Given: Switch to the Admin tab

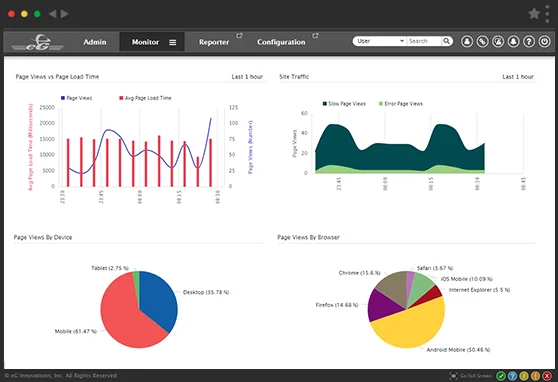Looking at the screenshot, I should (95, 42).
